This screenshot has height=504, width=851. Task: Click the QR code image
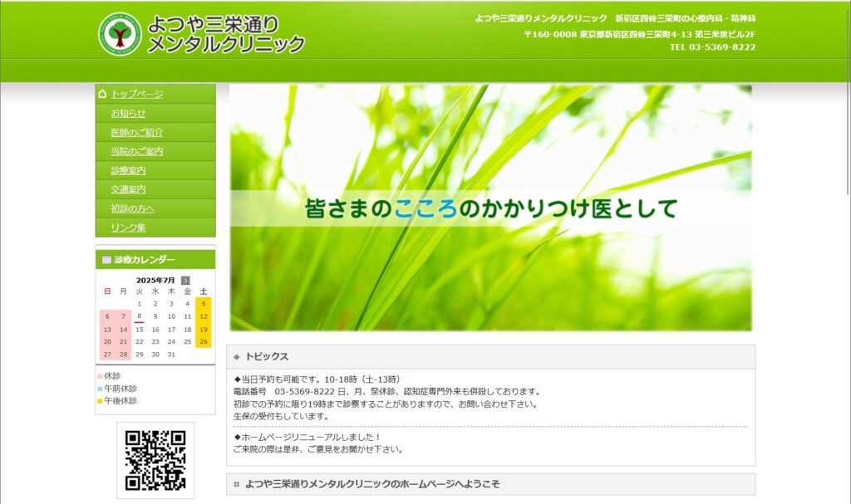[x=155, y=460]
